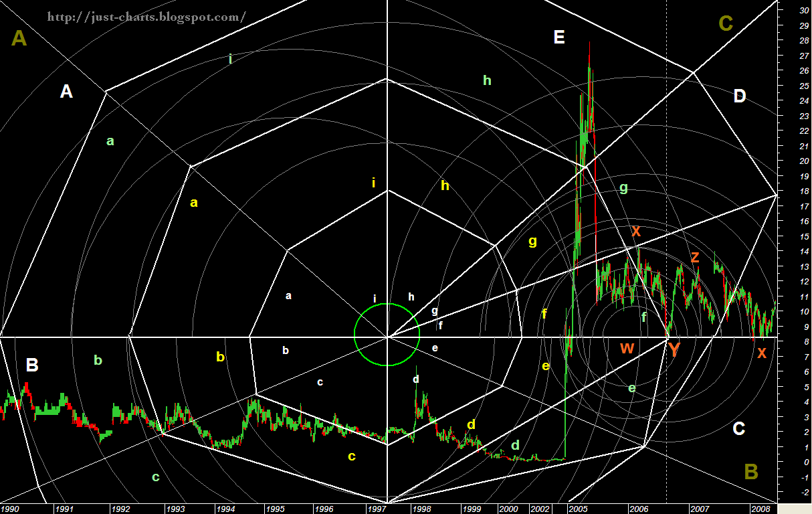Click the 1997 year label on time axis
812x514 pixels.
pyautogui.click(x=377, y=509)
